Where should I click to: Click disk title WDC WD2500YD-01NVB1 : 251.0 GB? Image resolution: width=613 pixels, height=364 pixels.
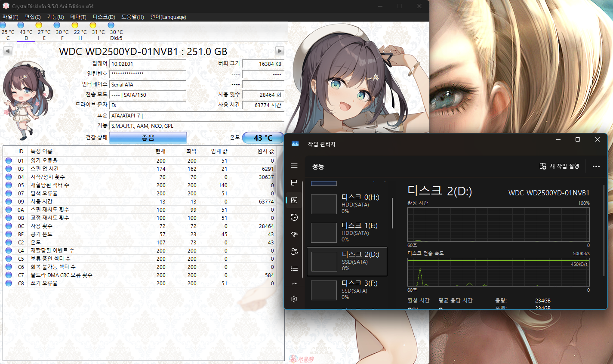coord(143,51)
